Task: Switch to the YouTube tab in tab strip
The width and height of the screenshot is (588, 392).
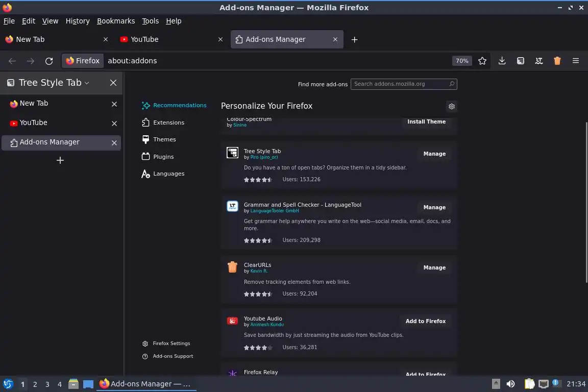Action: coord(171,39)
